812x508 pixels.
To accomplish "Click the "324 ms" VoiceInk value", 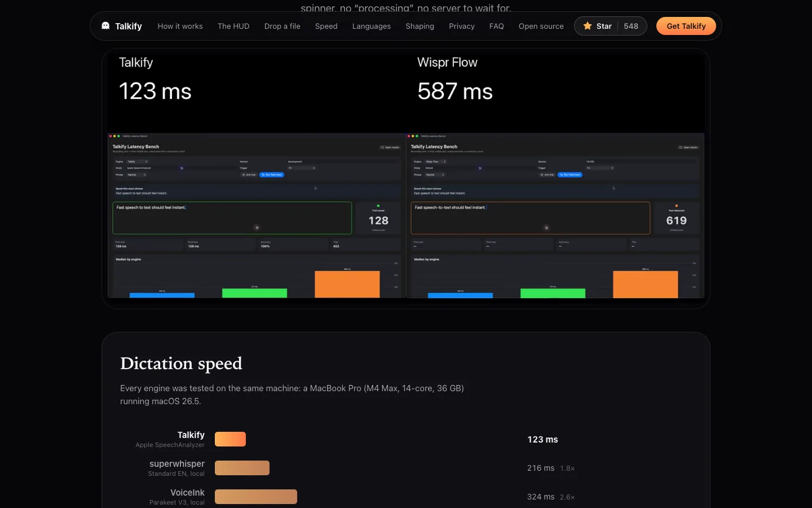I will (541, 497).
